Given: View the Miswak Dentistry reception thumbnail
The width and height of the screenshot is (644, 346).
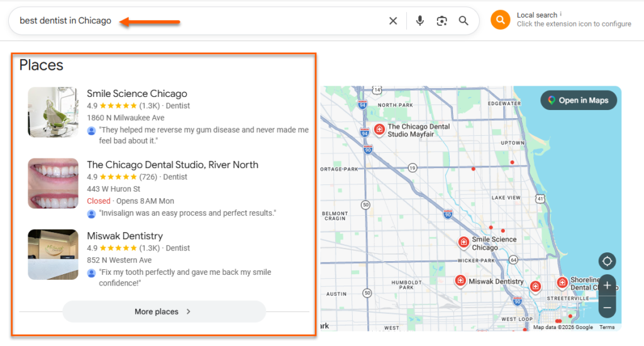Looking at the screenshot, I should pyautogui.click(x=53, y=254).
